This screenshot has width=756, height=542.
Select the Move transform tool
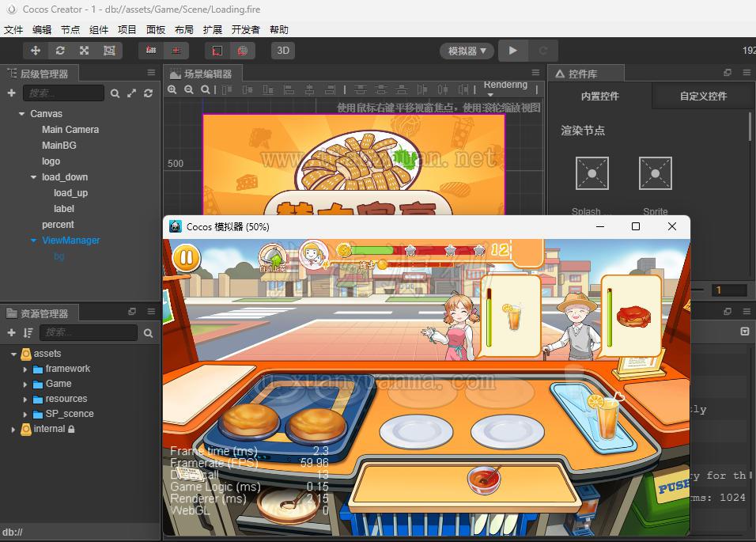(x=36, y=51)
